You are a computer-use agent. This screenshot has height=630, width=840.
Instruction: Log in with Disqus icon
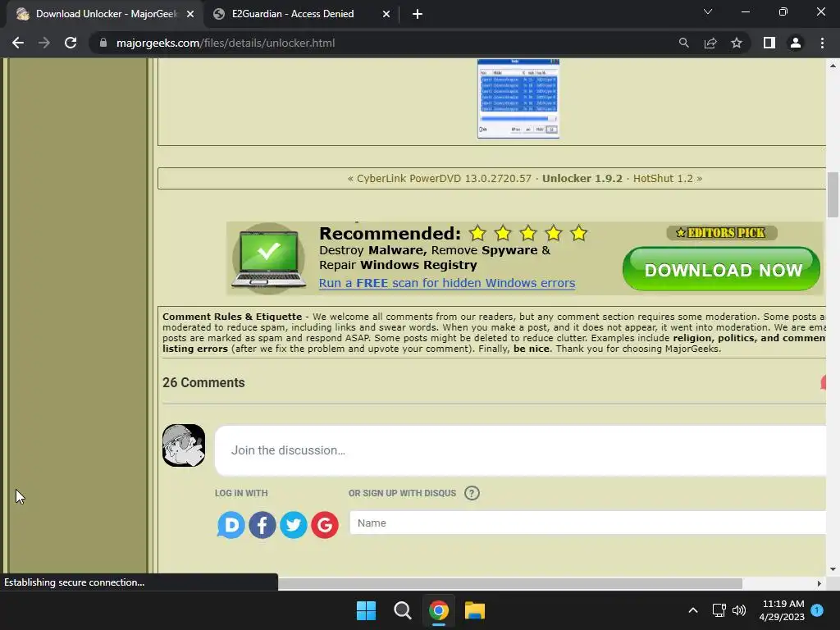point(231,525)
